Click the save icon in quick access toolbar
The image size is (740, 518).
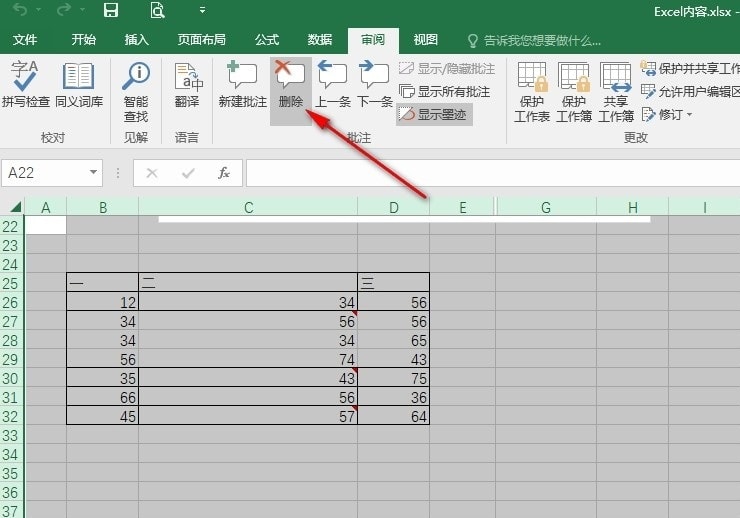[111, 11]
